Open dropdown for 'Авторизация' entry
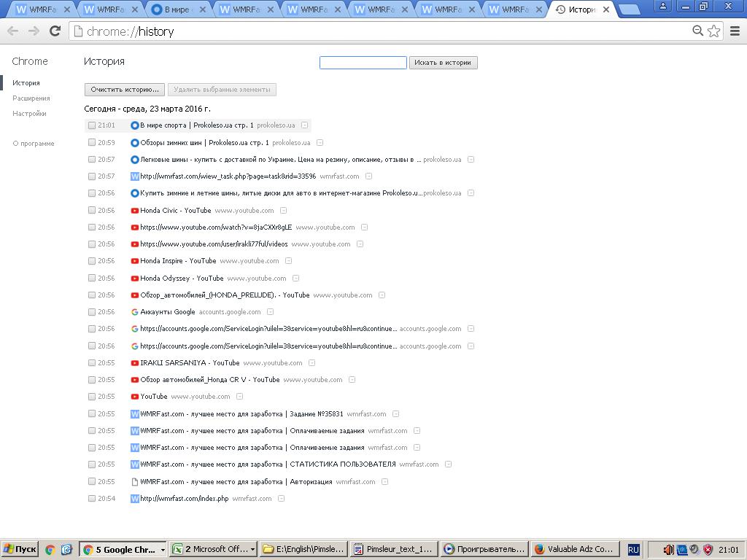 point(385,482)
